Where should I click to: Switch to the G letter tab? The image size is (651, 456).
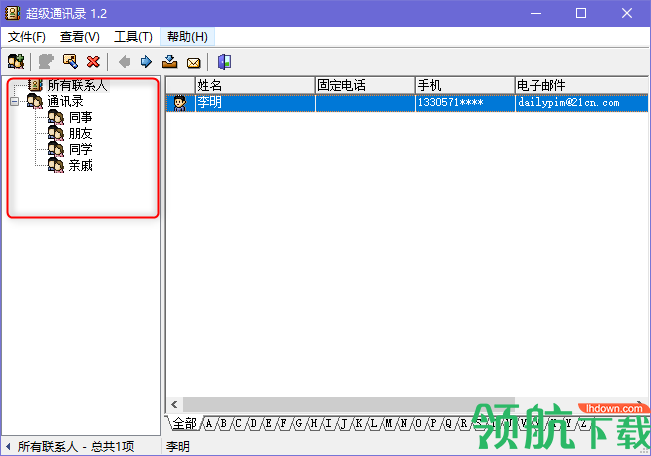[x=299, y=424]
